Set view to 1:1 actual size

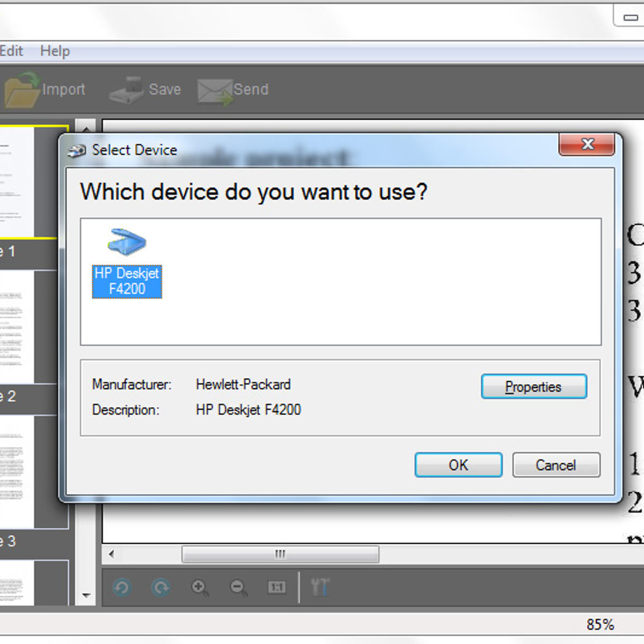point(277,588)
